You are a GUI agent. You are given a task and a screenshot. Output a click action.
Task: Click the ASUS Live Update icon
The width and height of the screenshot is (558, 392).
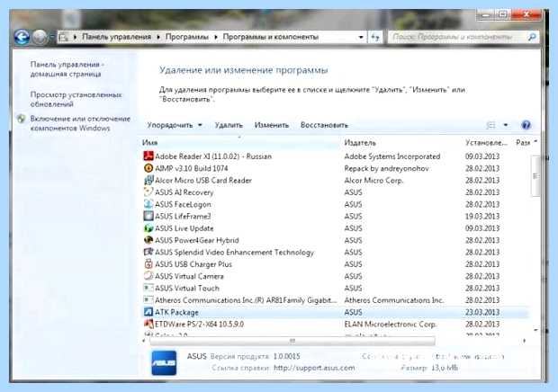[148, 228]
